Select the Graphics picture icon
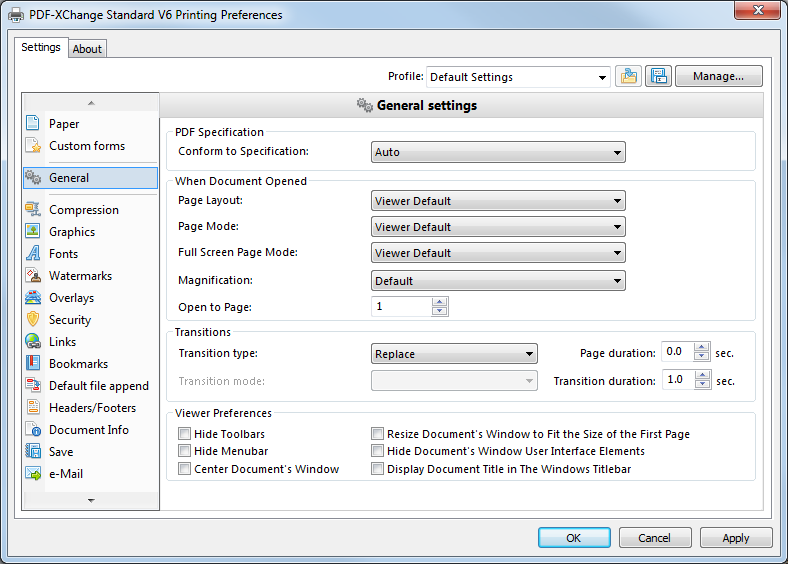Screen dimensions: 788x564 [33, 231]
